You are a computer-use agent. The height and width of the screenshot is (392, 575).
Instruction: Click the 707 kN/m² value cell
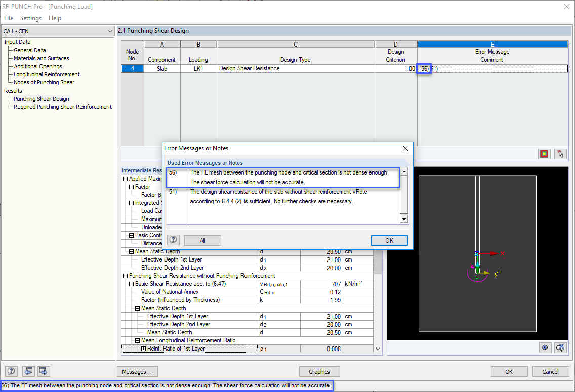coord(321,284)
